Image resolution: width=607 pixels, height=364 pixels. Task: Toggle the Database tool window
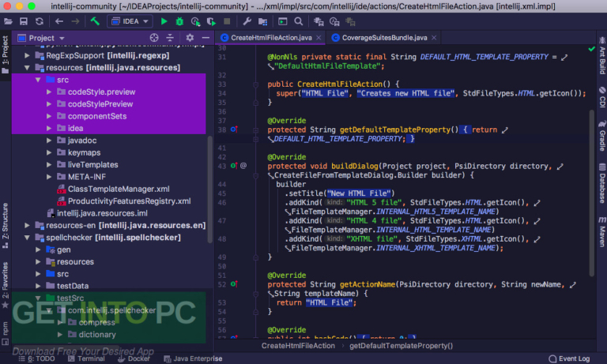click(x=602, y=183)
